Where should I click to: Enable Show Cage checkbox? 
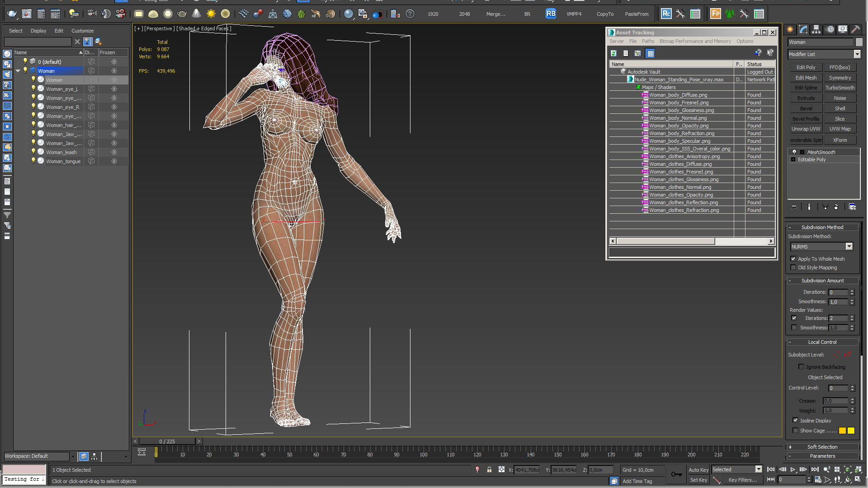pyautogui.click(x=795, y=431)
